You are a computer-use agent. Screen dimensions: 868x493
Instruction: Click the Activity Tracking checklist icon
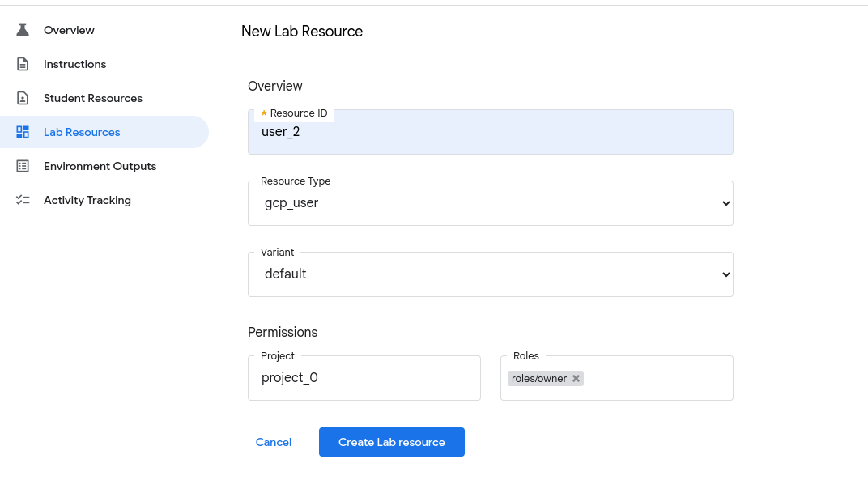tap(23, 200)
